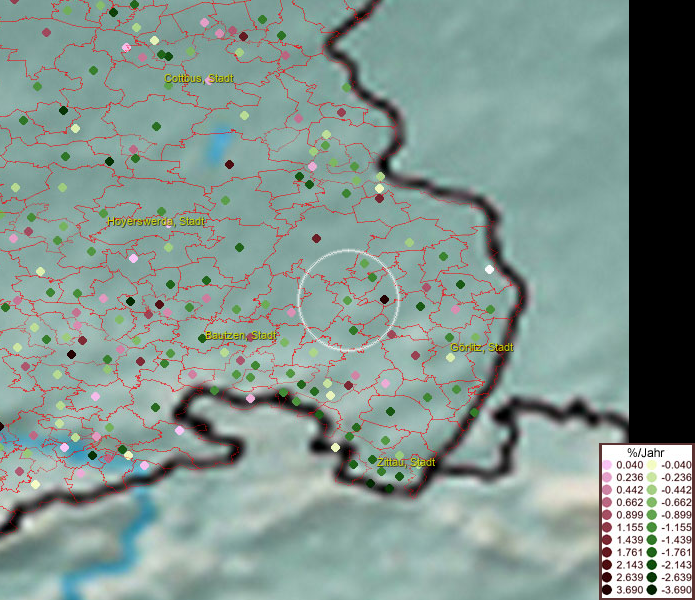Click the legend value 1.439
This screenshot has width=695, height=600.
pyautogui.click(x=629, y=540)
